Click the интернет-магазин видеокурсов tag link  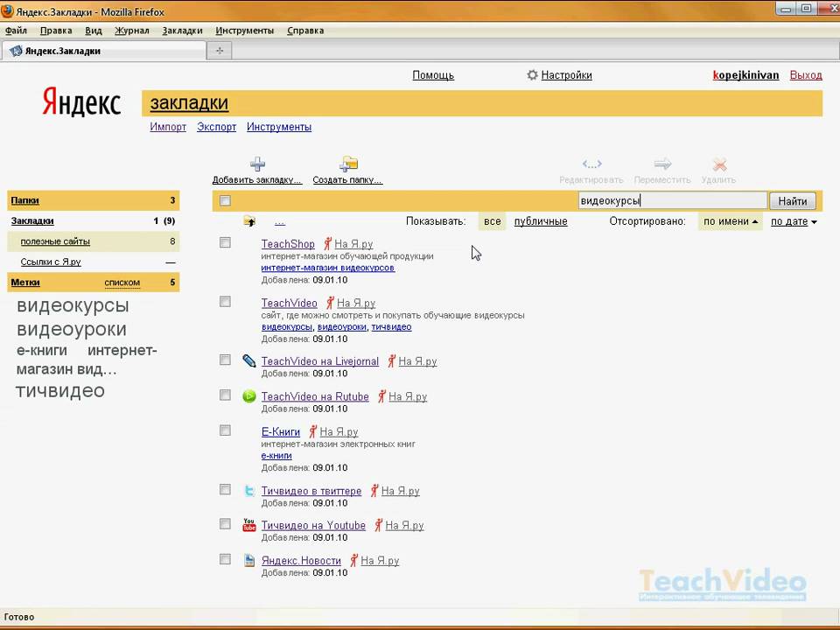328,268
